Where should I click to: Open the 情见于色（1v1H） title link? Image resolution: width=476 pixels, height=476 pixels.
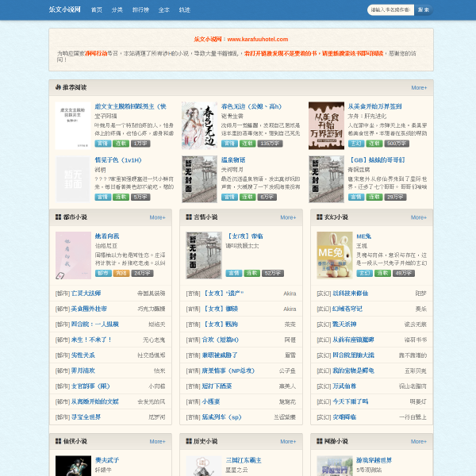tap(118, 160)
